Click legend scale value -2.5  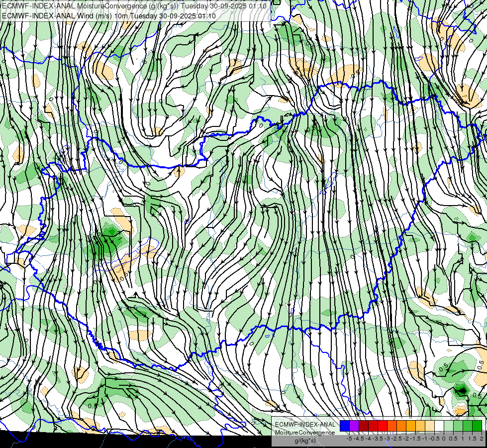pyautogui.click(x=396, y=439)
